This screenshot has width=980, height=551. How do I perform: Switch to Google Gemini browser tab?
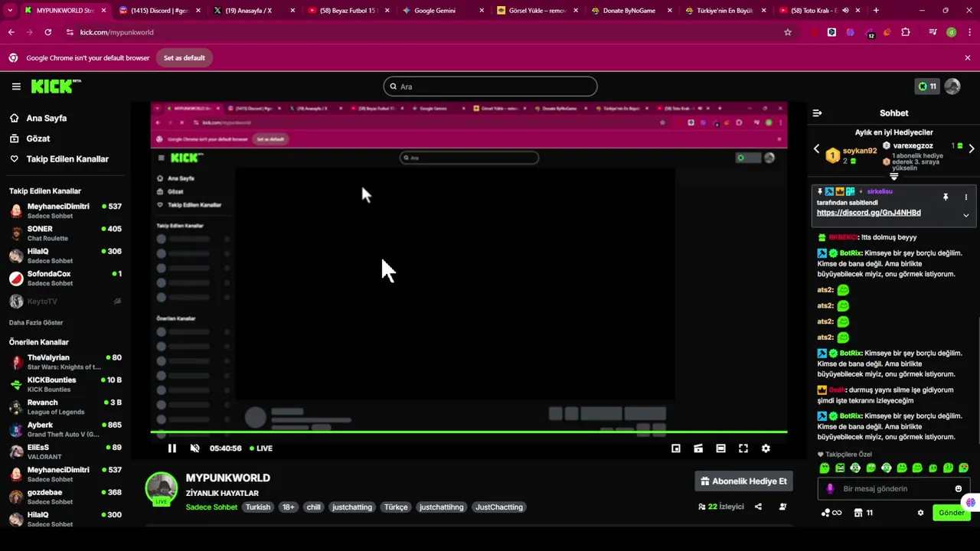[x=443, y=11]
